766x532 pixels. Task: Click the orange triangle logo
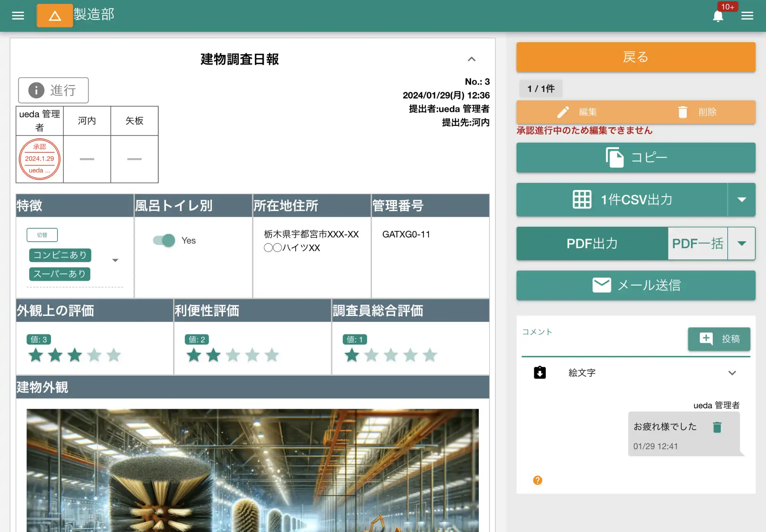(x=54, y=15)
